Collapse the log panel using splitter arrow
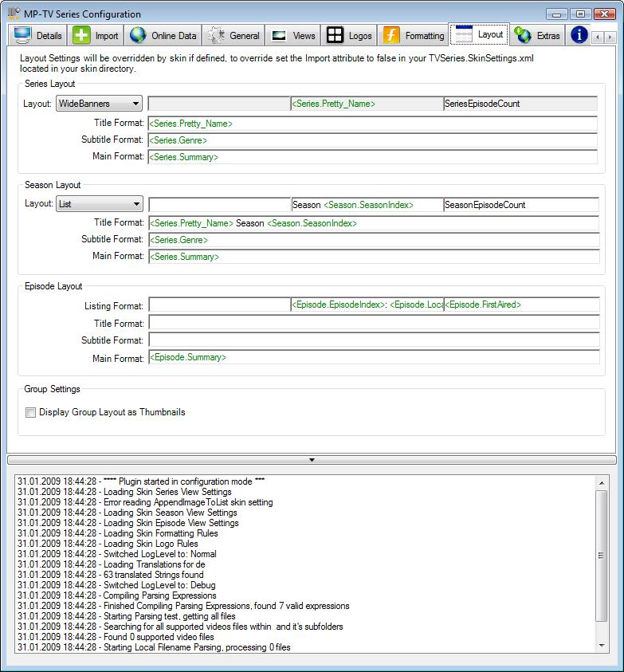Screen dimensions: 624x672 pos(312,460)
